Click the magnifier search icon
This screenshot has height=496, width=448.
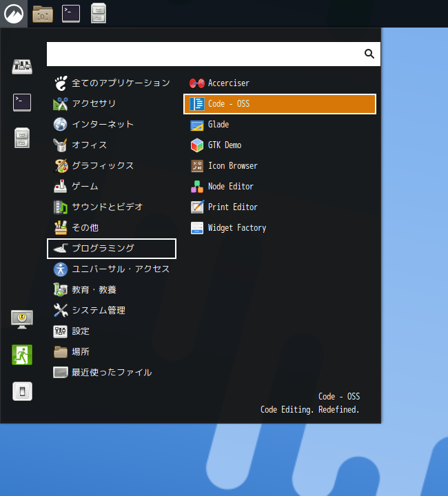(x=369, y=54)
